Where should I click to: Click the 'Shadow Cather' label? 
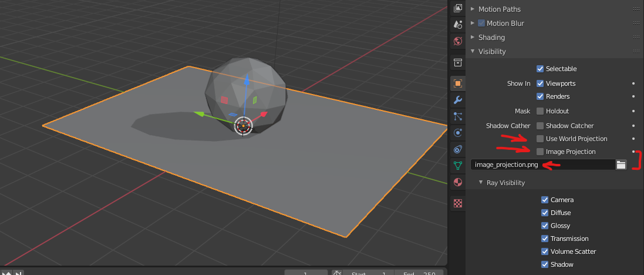pos(508,126)
